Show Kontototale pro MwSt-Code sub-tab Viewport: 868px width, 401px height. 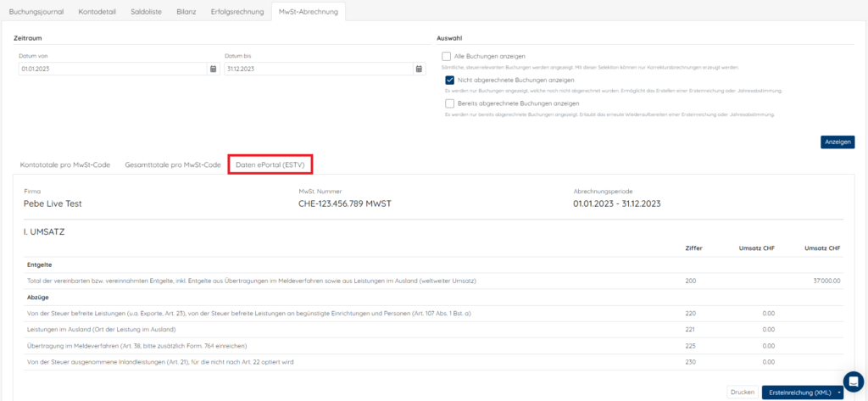(x=65, y=165)
